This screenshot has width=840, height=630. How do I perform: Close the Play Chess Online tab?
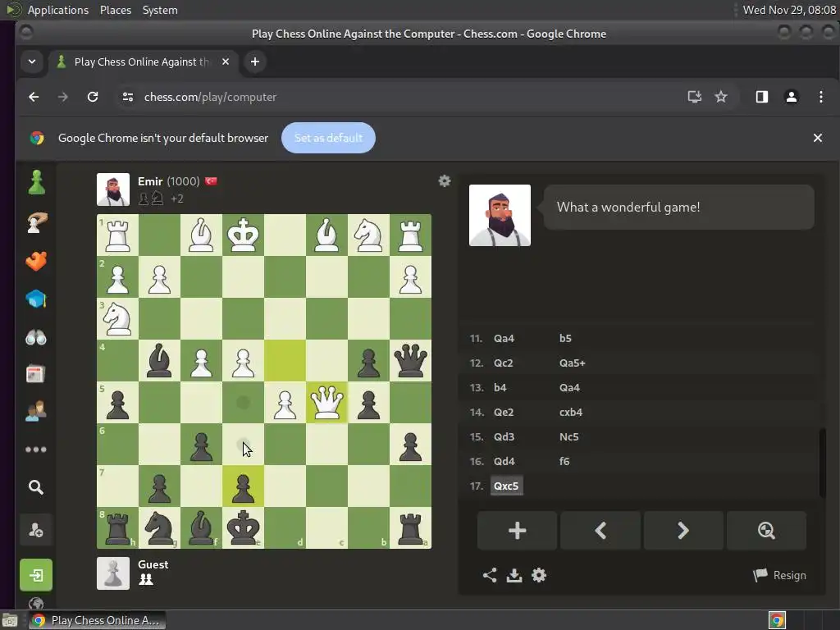[x=226, y=62]
